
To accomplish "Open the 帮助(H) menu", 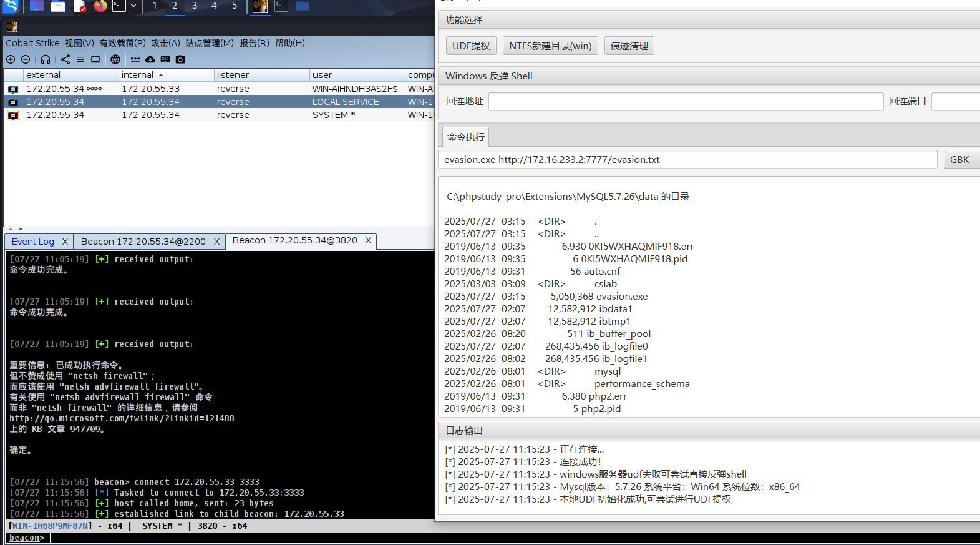I will [290, 43].
